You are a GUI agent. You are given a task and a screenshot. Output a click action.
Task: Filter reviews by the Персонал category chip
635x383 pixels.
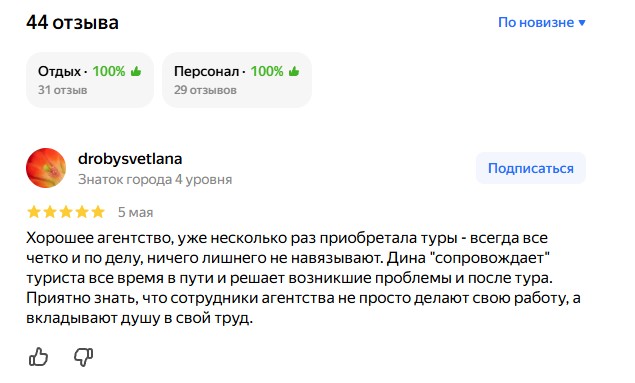pos(237,80)
